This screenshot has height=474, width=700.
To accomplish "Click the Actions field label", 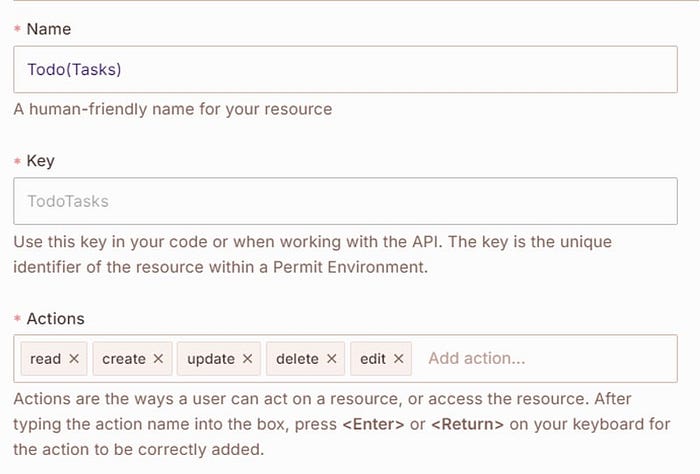I will (55, 319).
